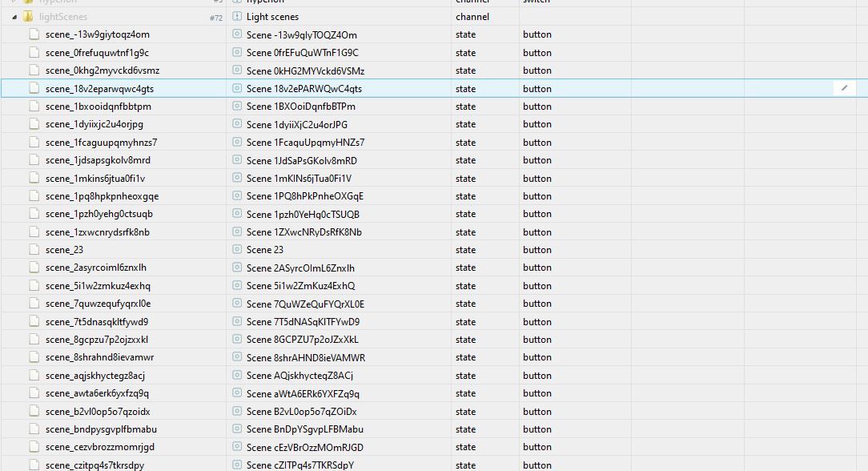Click the name Scene cEzVBrOzzMOmRJGD
This screenshot has width=868, height=471.
click(305, 447)
